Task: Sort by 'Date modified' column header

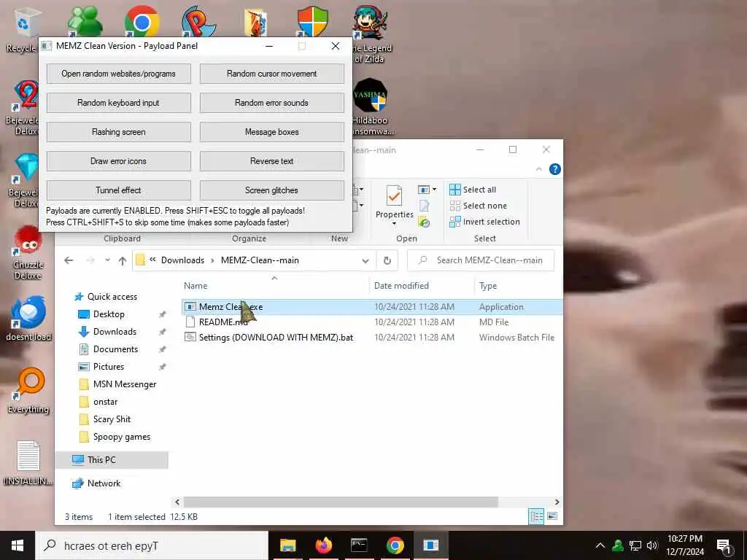Action: click(401, 286)
